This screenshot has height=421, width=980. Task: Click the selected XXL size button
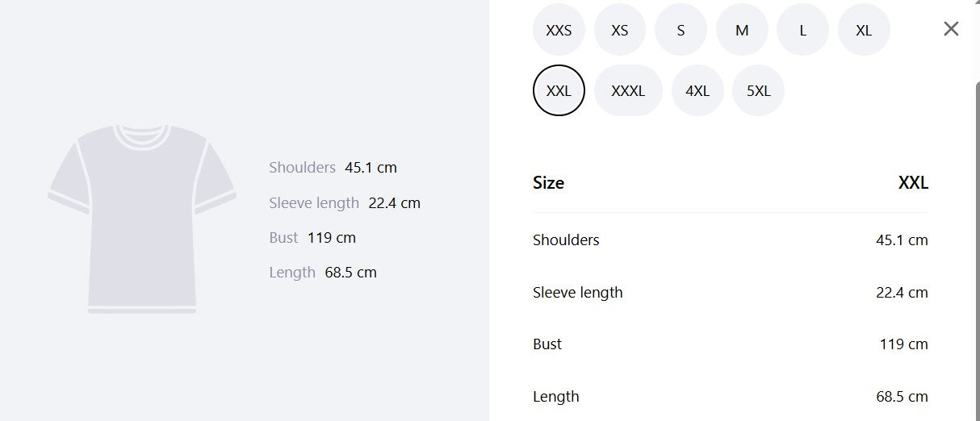559,90
